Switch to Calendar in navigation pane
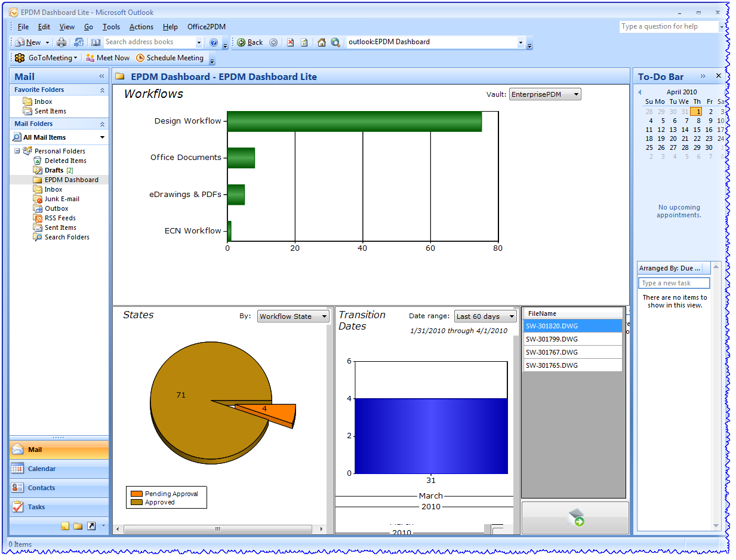Viewport: 736px width, 560px height. [x=59, y=469]
